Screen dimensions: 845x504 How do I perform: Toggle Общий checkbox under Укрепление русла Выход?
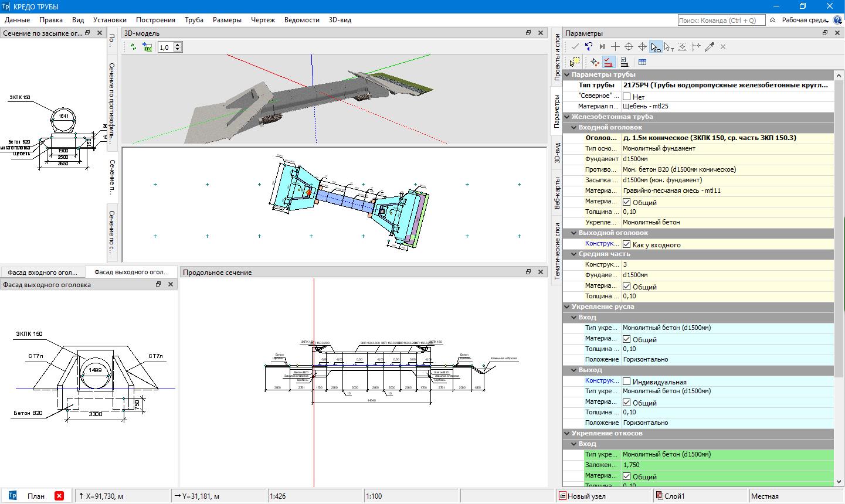tap(626, 403)
